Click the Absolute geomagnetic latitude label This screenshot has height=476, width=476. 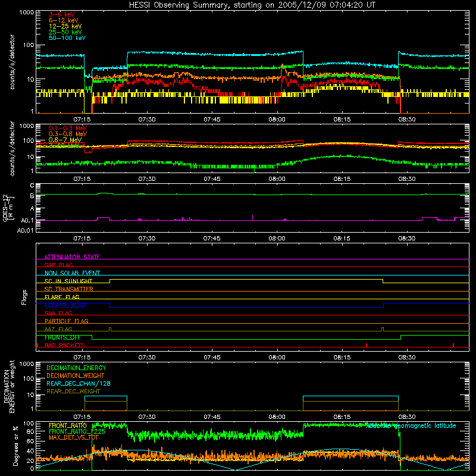click(411, 426)
